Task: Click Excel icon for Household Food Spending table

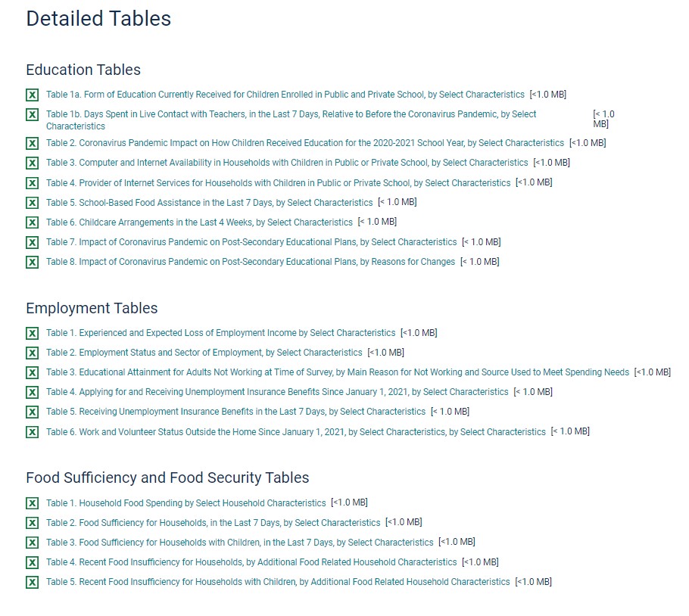Action: click(x=33, y=503)
